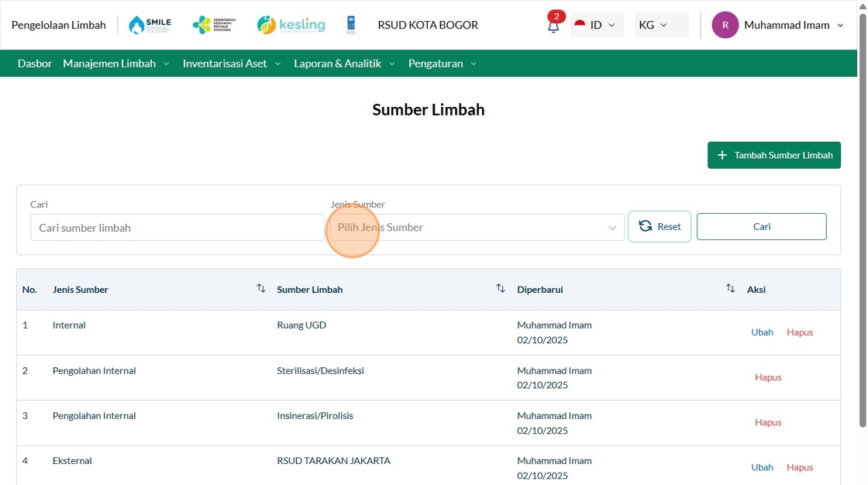Click the SMILE logo in header
The width and height of the screenshot is (868, 485).
click(x=150, y=25)
